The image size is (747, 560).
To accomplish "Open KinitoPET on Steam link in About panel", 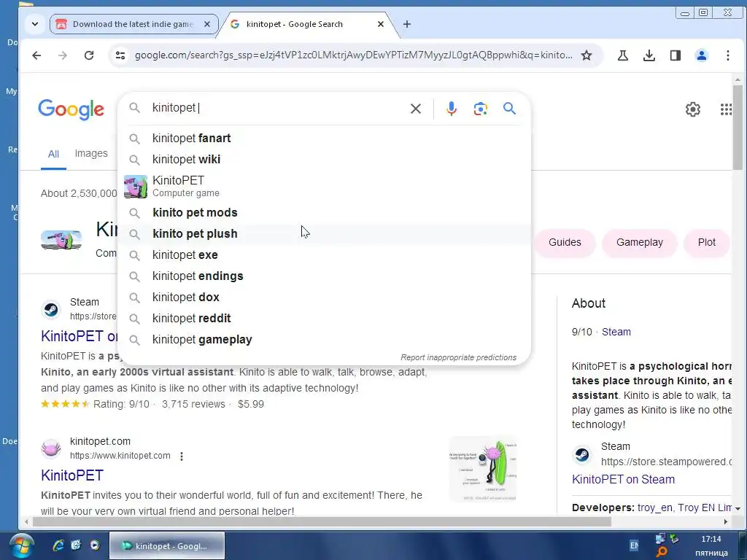I will coord(623,480).
